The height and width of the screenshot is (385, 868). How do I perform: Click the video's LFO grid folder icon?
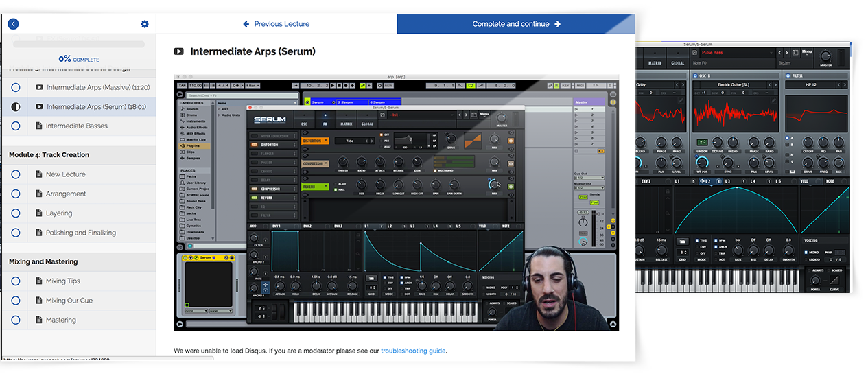tap(371, 278)
